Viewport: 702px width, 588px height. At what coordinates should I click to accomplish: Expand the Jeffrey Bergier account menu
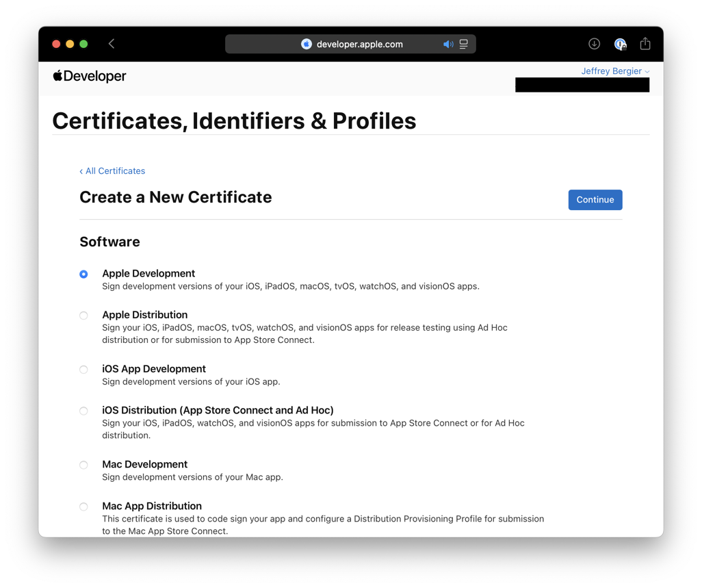click(x=614, y=71)
